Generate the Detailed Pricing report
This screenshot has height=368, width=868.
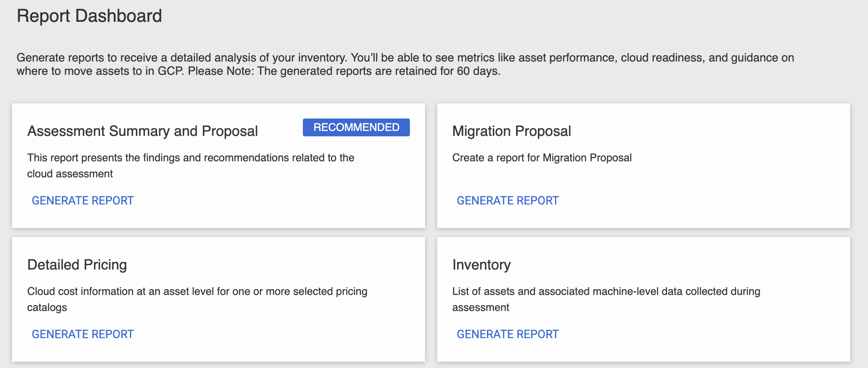tap(83, 334)
